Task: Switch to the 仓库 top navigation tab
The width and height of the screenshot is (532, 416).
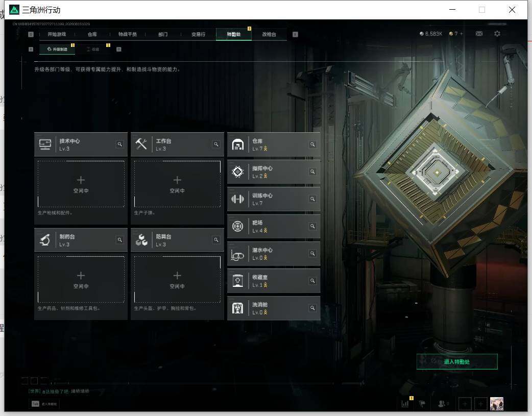Action: [x=92, y=34]
